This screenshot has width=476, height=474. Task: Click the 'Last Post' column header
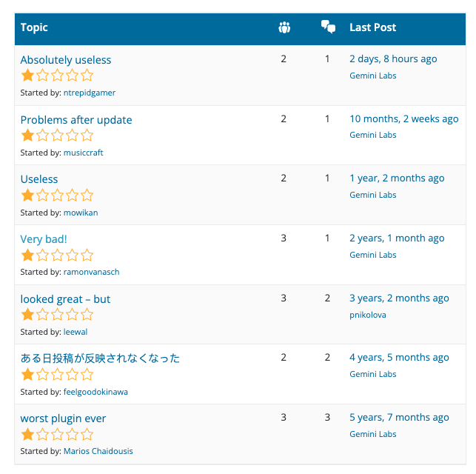pyautogui.click(x=373, y=27)
